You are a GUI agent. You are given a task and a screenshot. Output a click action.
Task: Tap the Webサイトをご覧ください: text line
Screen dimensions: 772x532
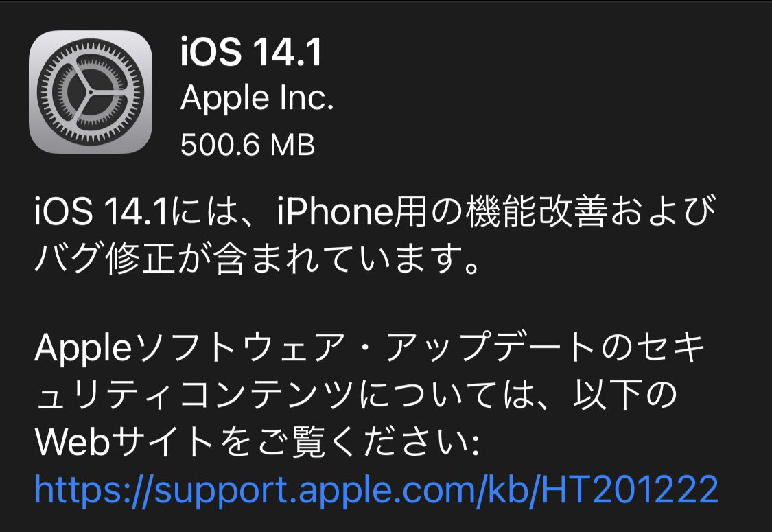257,441
